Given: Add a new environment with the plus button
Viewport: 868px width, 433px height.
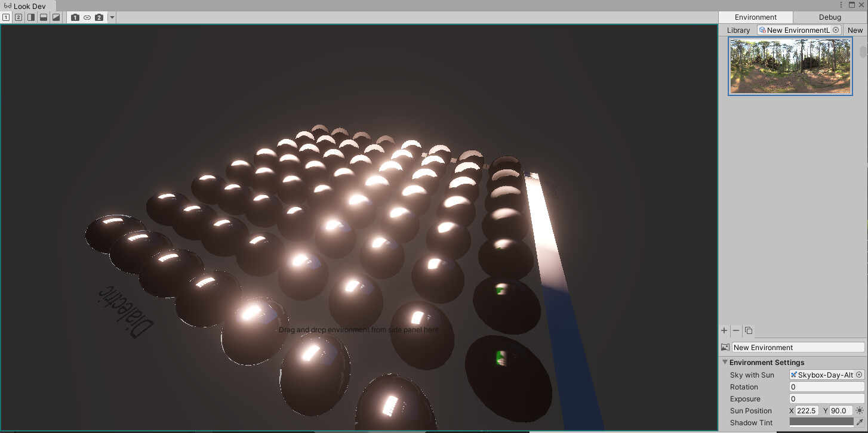Looking at the screenshot, I should pos(724,330).
